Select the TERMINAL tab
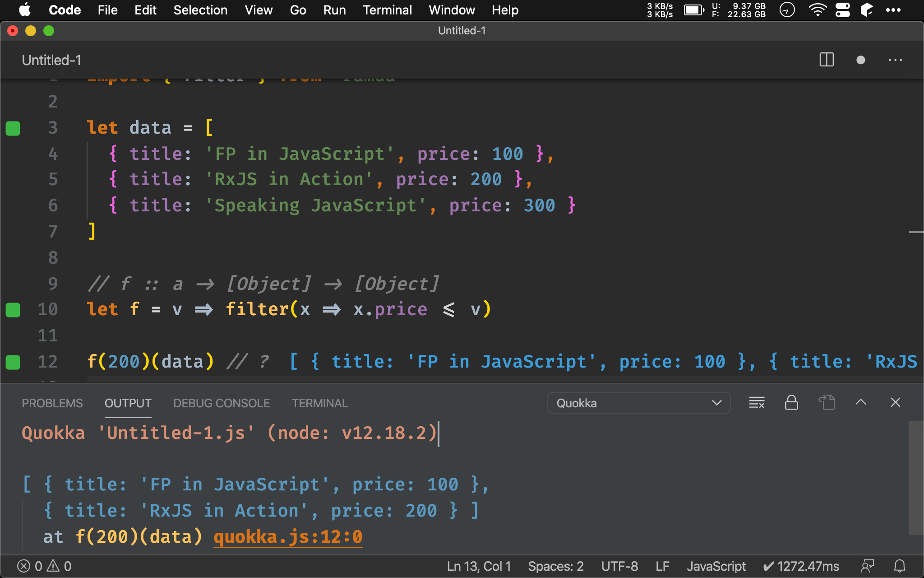Screen dimensions: 924x578 click(319, 403)
